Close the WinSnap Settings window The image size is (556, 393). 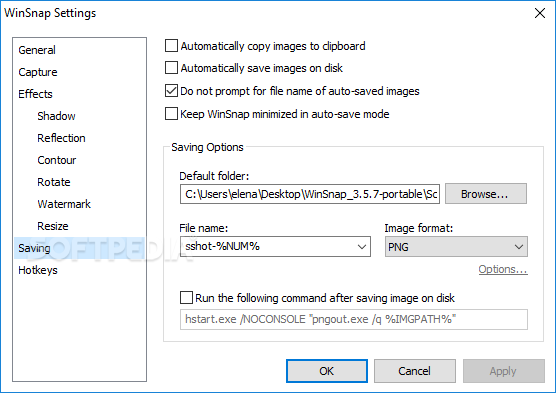coord(540,13)
